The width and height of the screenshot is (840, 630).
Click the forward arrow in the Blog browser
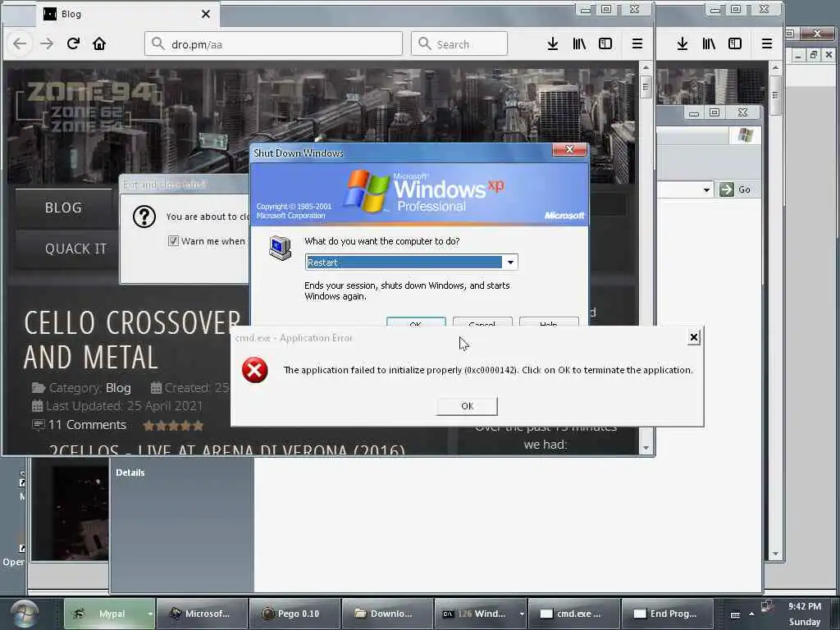coord(47,44)
